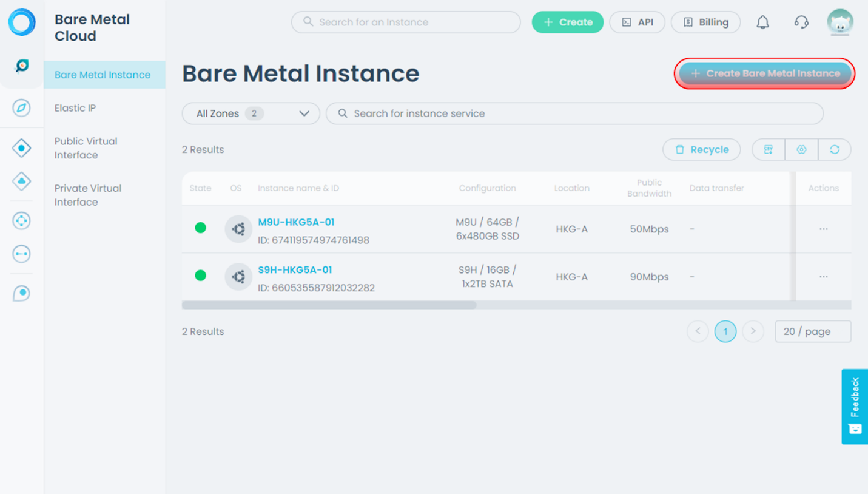Refresh the instance list with the refresh icon
This screenshot has height=494, width=868.
[835, 149]
